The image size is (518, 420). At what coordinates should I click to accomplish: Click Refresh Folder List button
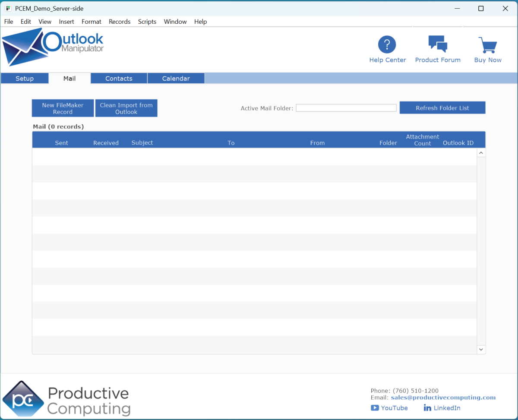point(442,108)
